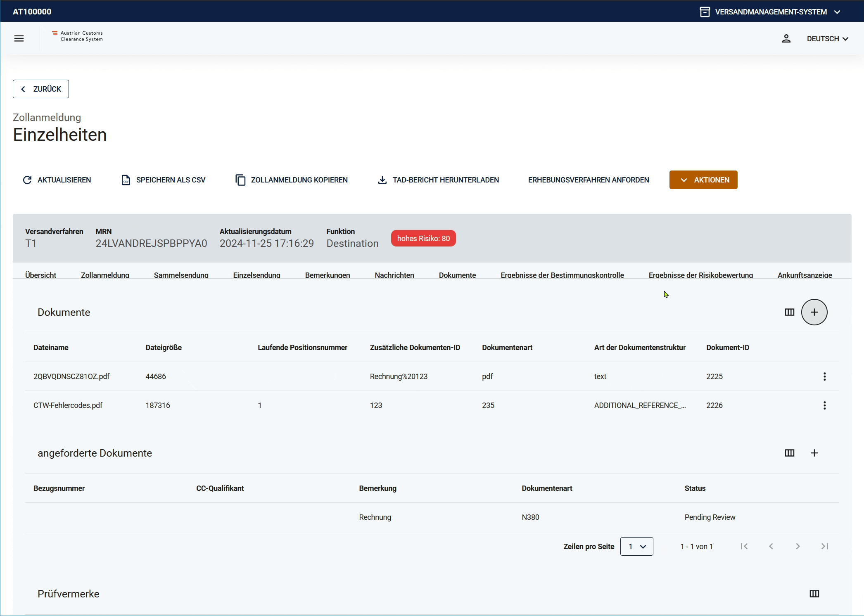Screen dimensions: 864x616
Task: Click the Zurück back button
Action: (x=41, y=89)
